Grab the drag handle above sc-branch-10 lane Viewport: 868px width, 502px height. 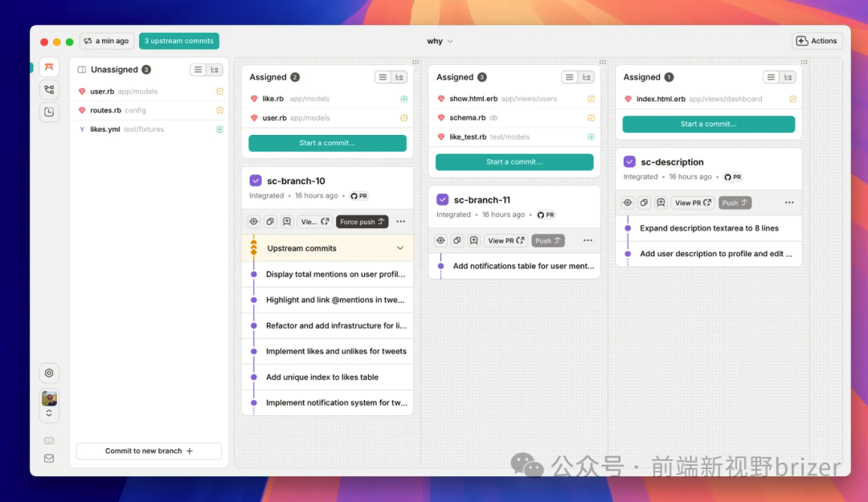(x=416, y=62)
